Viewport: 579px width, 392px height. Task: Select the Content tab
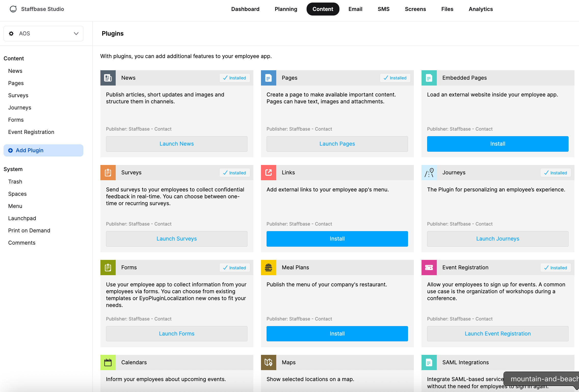pos(323,9)
